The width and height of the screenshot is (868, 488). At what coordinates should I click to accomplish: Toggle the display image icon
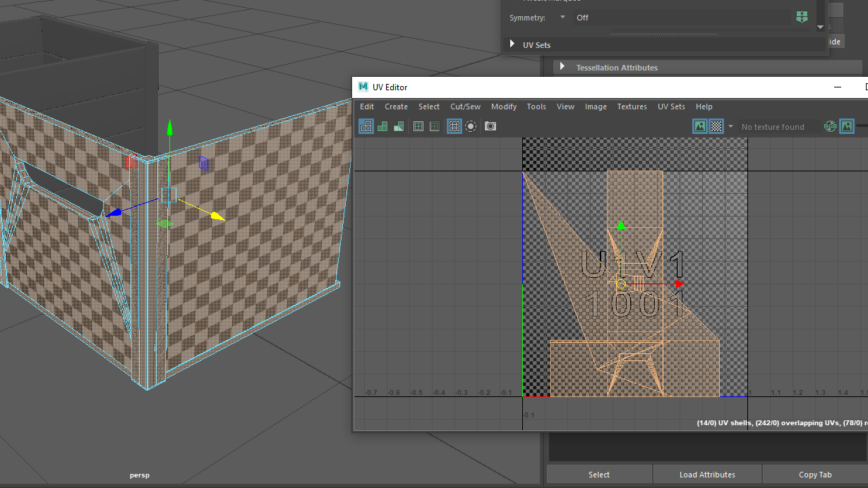[x=700, y=126]
